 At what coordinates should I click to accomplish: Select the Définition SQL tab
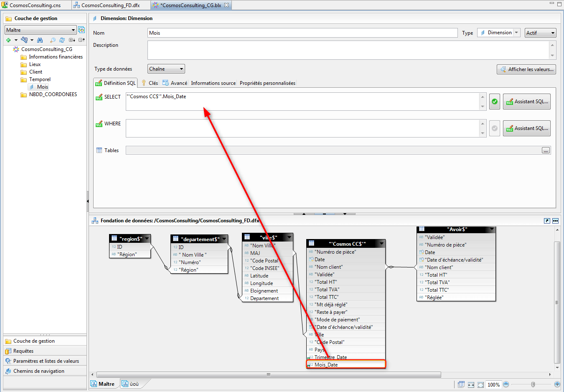(116, 83)
